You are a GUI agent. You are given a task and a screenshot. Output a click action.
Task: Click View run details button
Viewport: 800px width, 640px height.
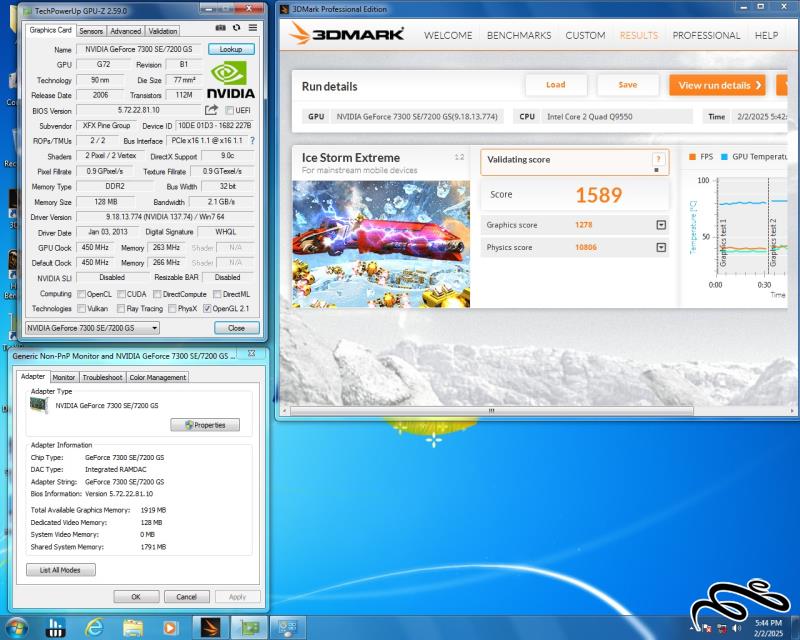(718, 85)
